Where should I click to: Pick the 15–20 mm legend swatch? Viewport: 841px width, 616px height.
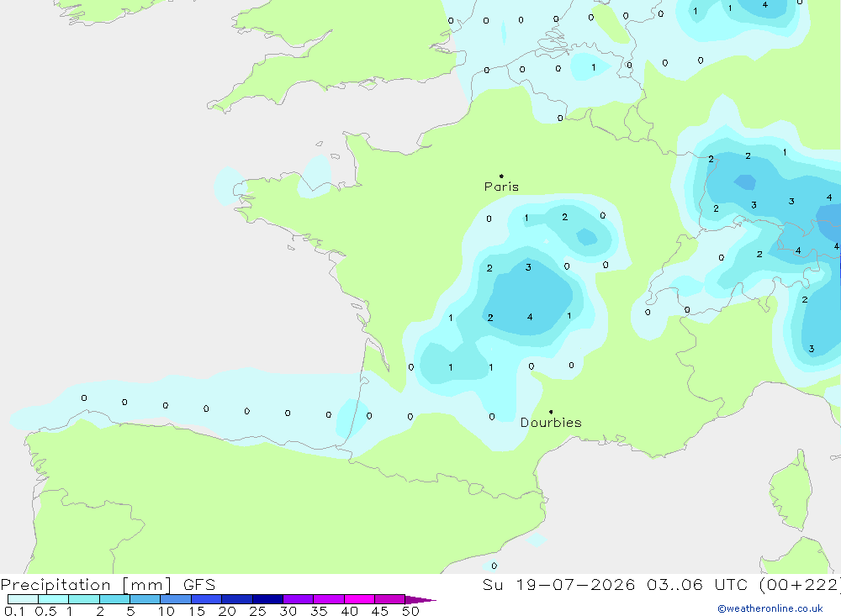click(207, 599)
